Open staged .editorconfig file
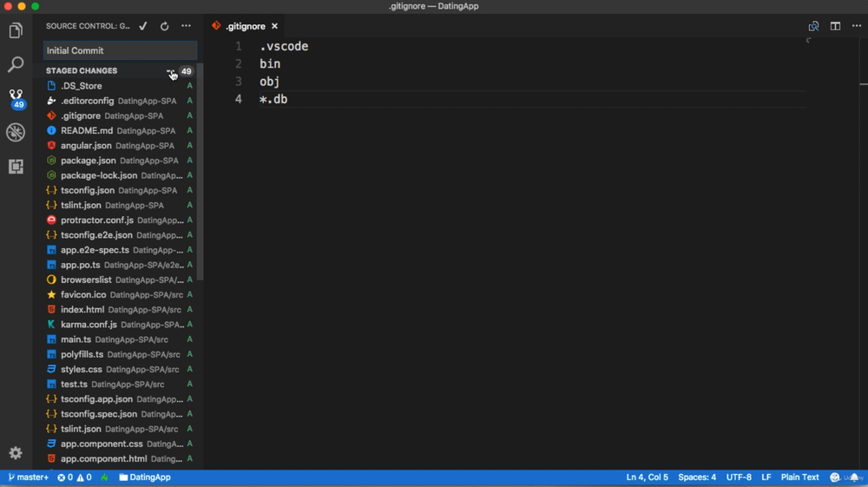This screenshot has width=868, height=487. click(x=120, y=101)
